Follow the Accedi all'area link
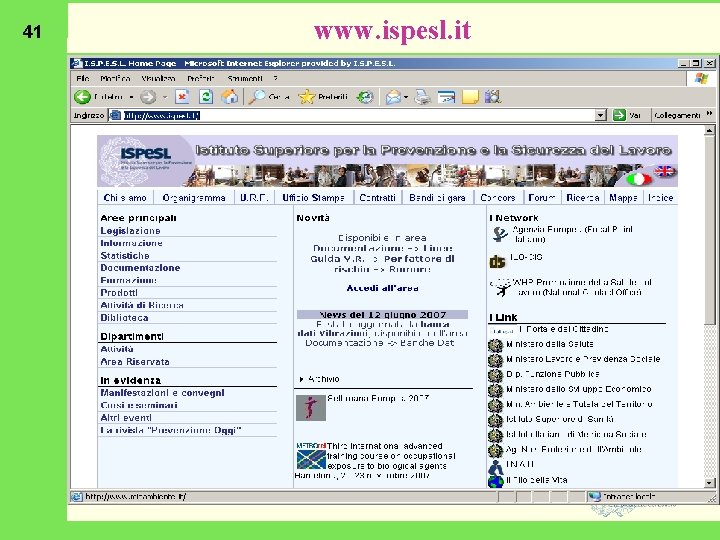 click(382, 288)
